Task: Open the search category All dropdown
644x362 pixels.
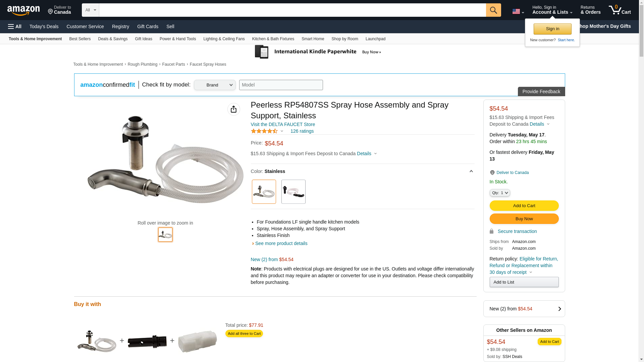Action: 90,10
